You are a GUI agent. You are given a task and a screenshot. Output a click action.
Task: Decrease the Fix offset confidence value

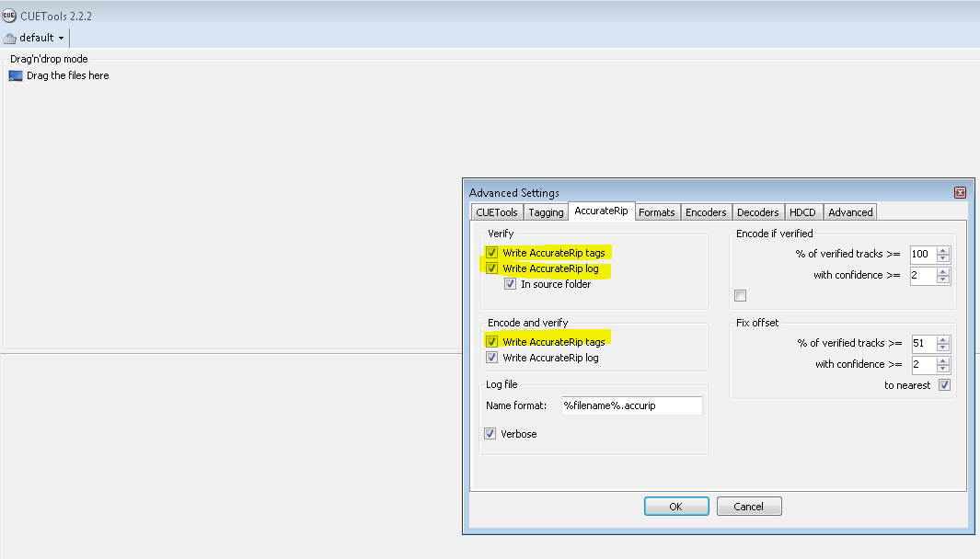click(x=943, y=368)
